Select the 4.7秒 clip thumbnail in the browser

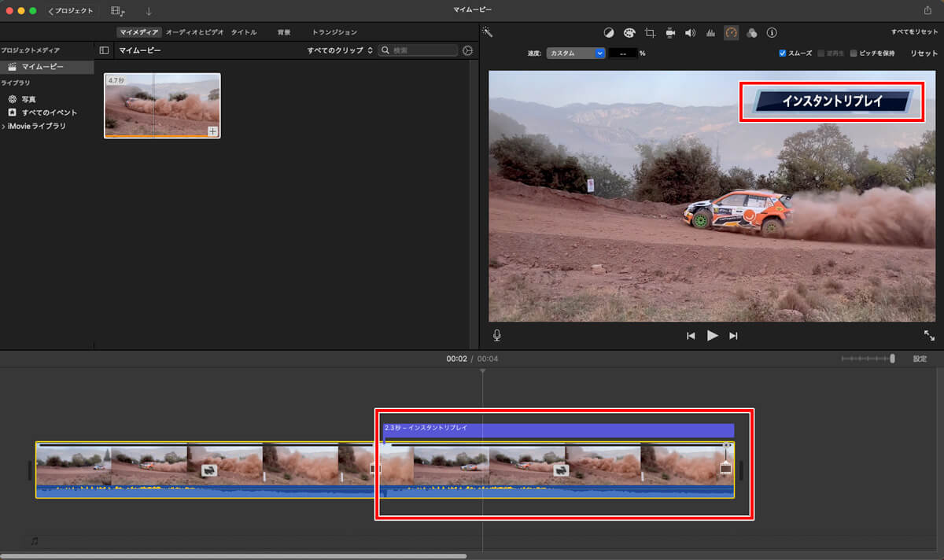[162, 106]
